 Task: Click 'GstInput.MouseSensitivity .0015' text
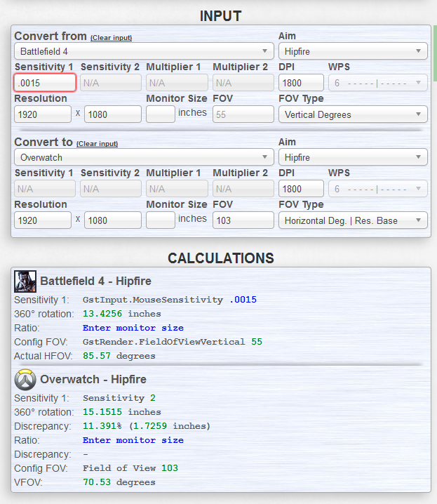coord(170,300)
